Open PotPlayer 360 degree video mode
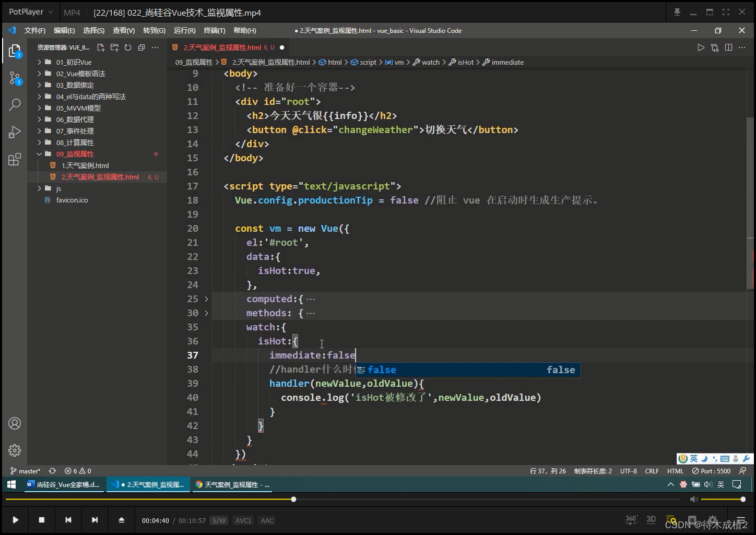 click(x=631, y=519)
